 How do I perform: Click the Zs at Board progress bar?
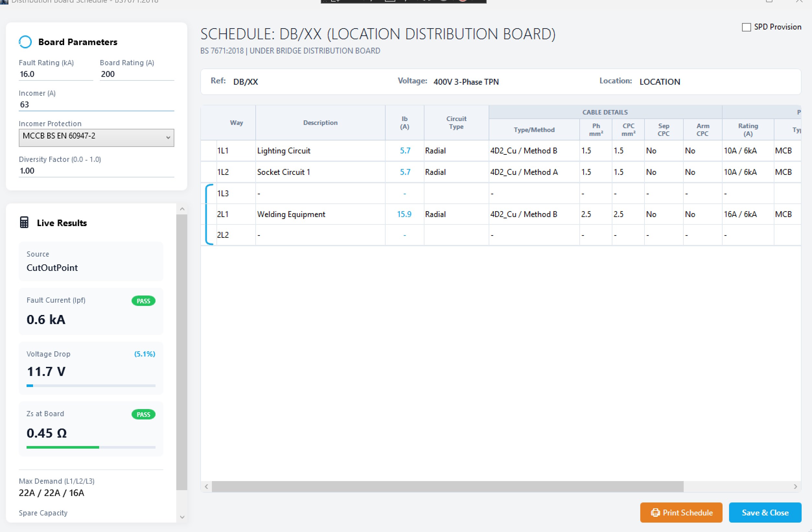(x=91, y=447)
